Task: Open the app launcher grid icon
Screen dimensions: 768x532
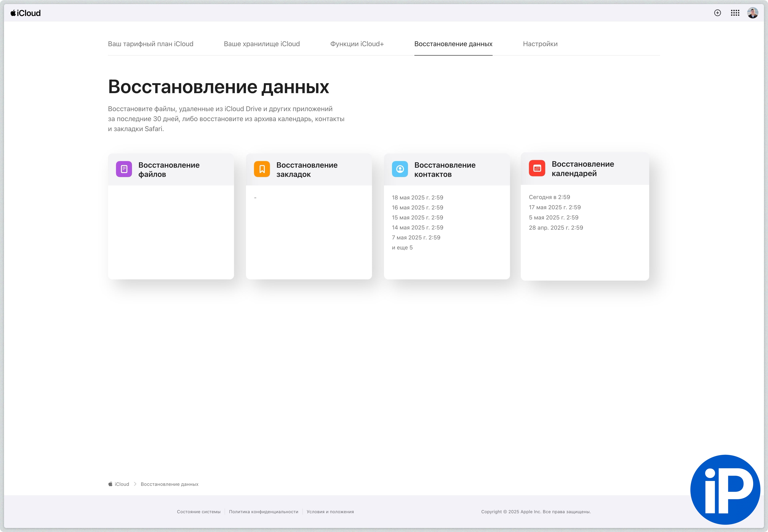Action: click(x=735, y=13)
